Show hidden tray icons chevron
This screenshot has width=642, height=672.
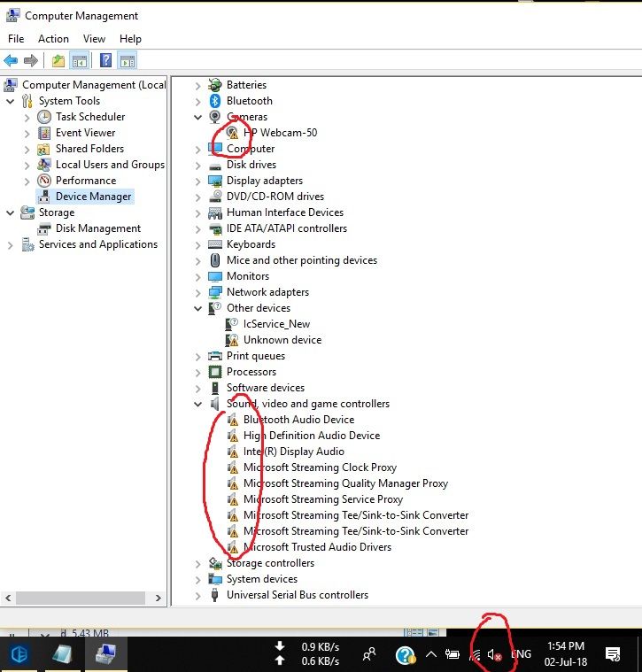431,654
